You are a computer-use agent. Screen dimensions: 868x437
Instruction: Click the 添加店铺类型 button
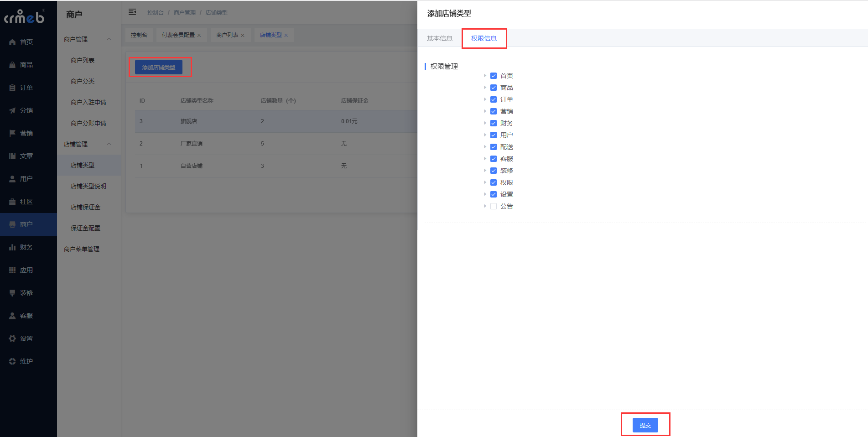pyautogui.click(x=159, y=67)
